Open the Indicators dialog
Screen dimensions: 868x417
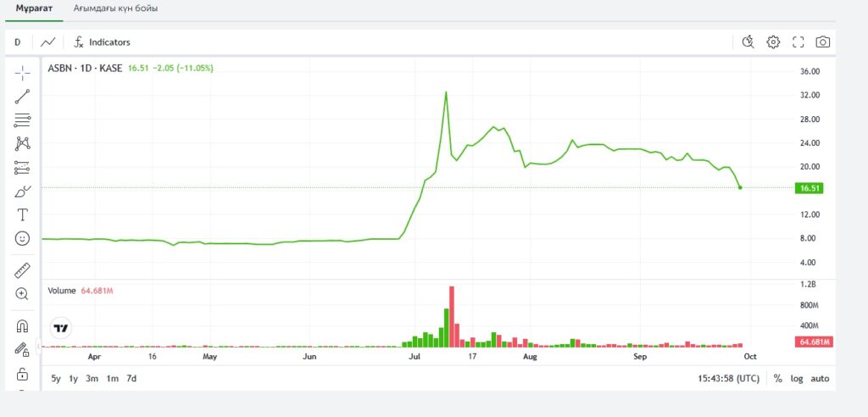(x=103, y=42)
